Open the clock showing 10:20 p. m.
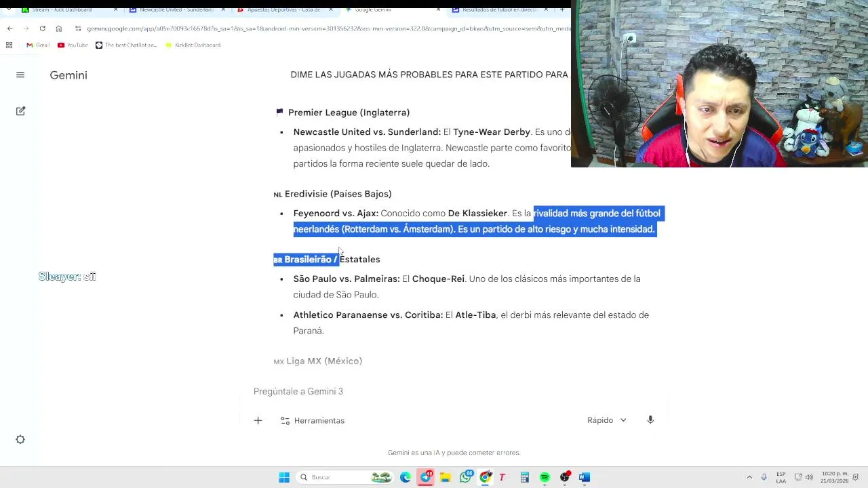The image size is (868, 488). 835,477
